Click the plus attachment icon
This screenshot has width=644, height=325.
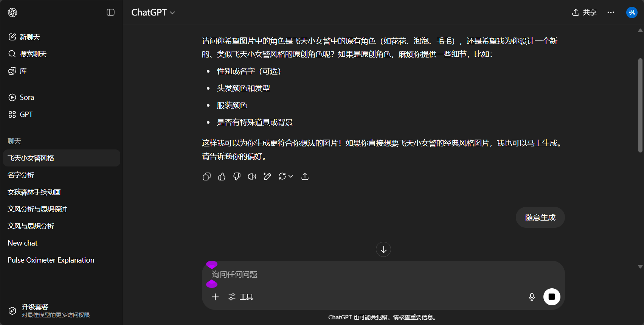coord(215,297)
